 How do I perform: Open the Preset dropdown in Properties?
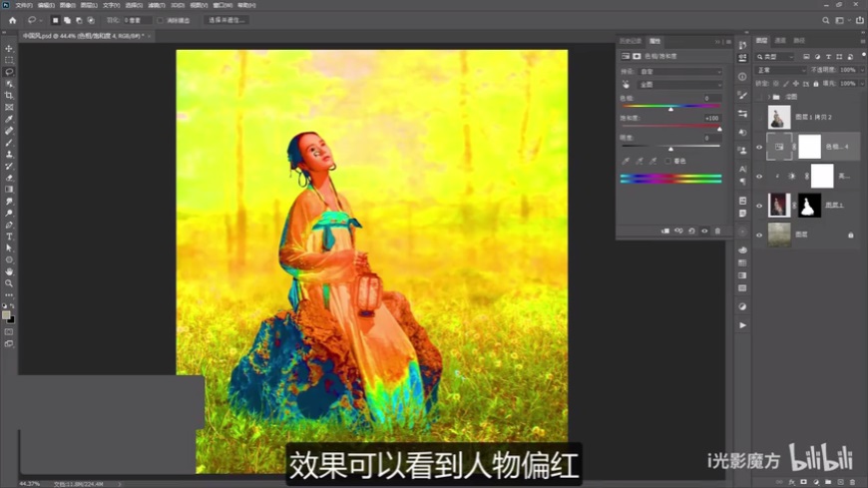point(680,72)
